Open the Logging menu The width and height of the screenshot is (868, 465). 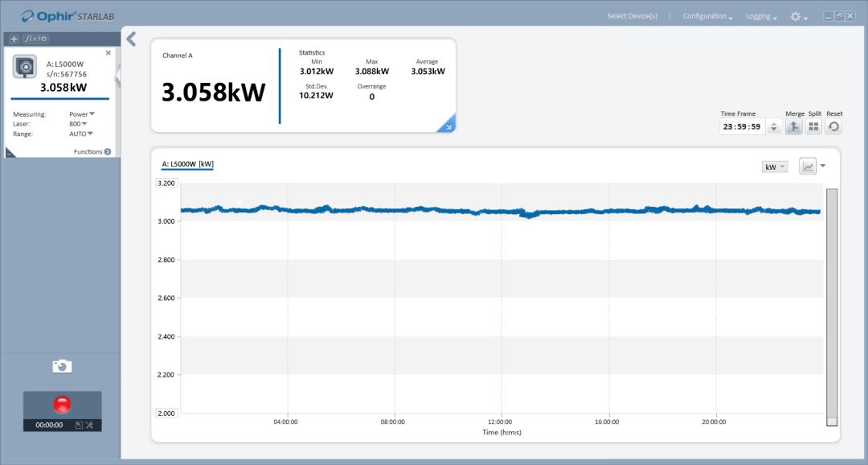pyautogui.click(x=762, y=16)
